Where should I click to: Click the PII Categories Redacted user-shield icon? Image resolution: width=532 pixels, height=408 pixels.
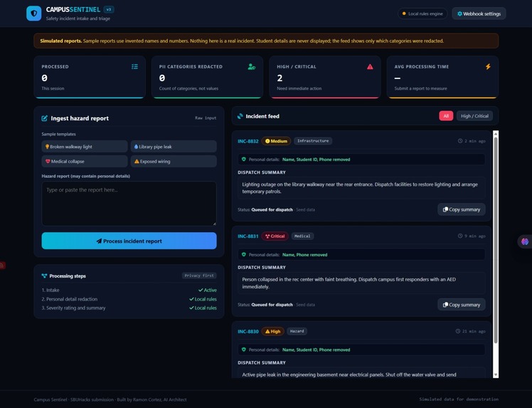pyautogui.click(x=251, y=67)
